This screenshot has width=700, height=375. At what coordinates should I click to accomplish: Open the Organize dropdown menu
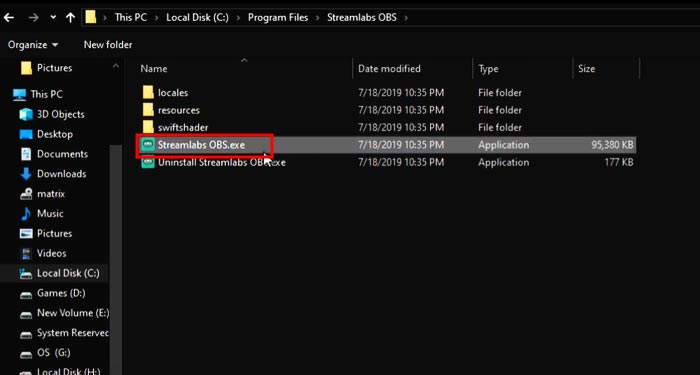(x=33, y=45)
